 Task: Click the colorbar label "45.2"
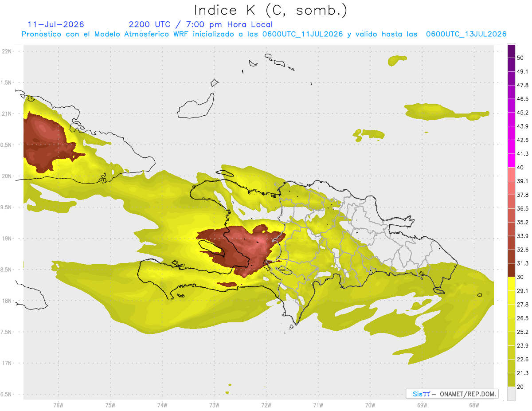[523, 113]
